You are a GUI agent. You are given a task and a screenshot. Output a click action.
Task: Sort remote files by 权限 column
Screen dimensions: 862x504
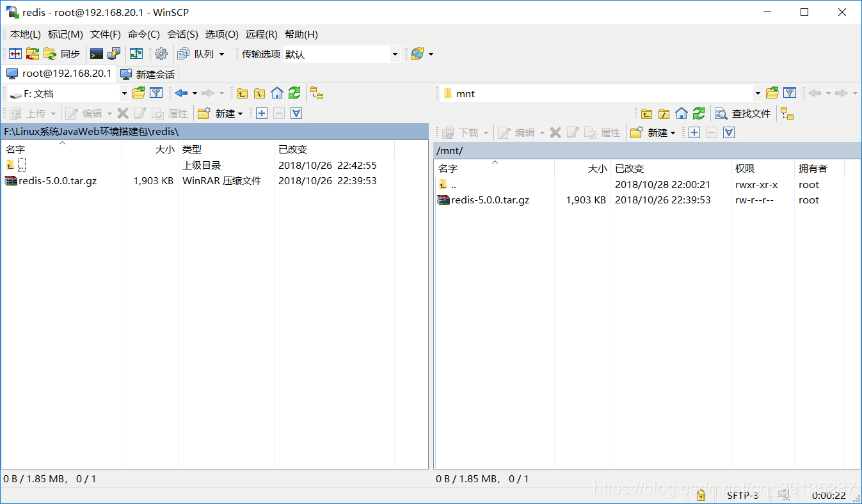click(x=762, y=168)
